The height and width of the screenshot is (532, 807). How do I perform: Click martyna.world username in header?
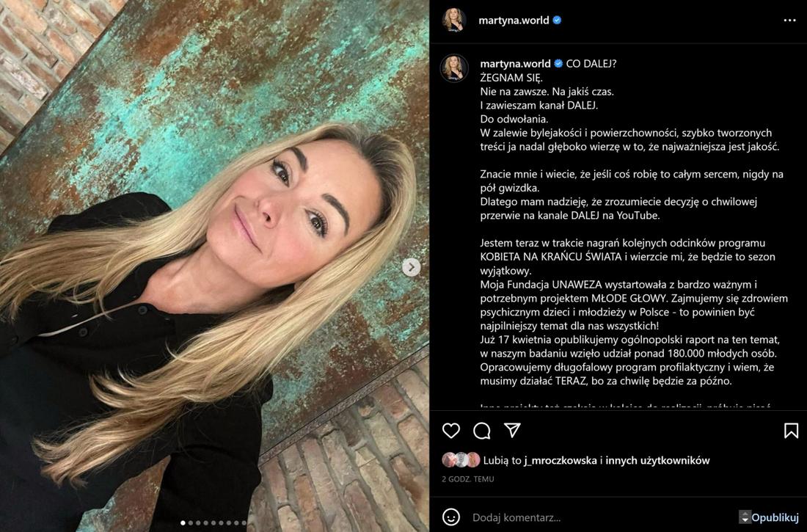pos(514,21)
